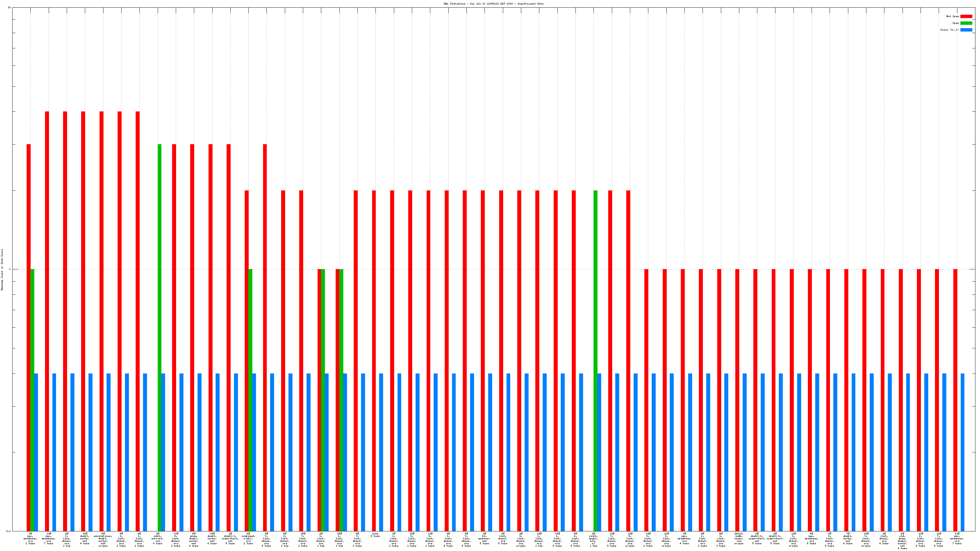This screenshot has width=980, height=551.
Task: Click the RBL Statistics chart title
Action: [493, 4]
